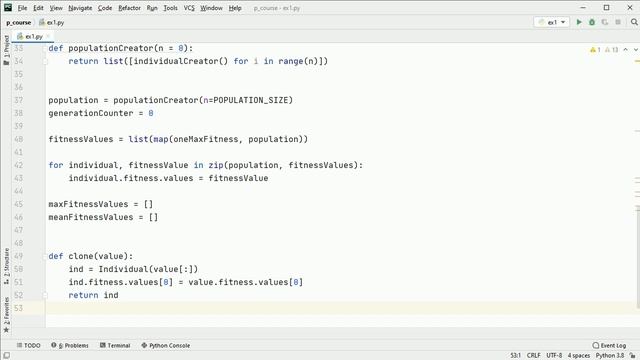Click the PyCharm application icon in title bar
The image size is (640, 360).
pos(8,8)
